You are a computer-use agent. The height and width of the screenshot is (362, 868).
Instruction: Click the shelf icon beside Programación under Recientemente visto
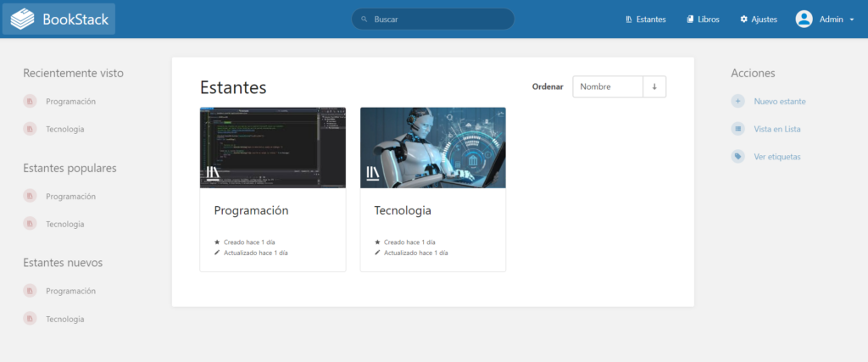point(30,101)
